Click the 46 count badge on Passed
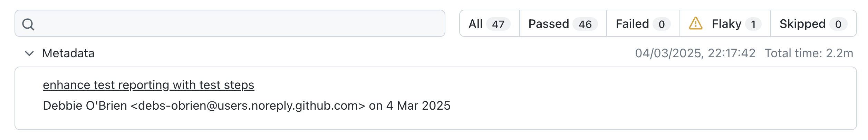The image size is (868, 140). [585, 24]
